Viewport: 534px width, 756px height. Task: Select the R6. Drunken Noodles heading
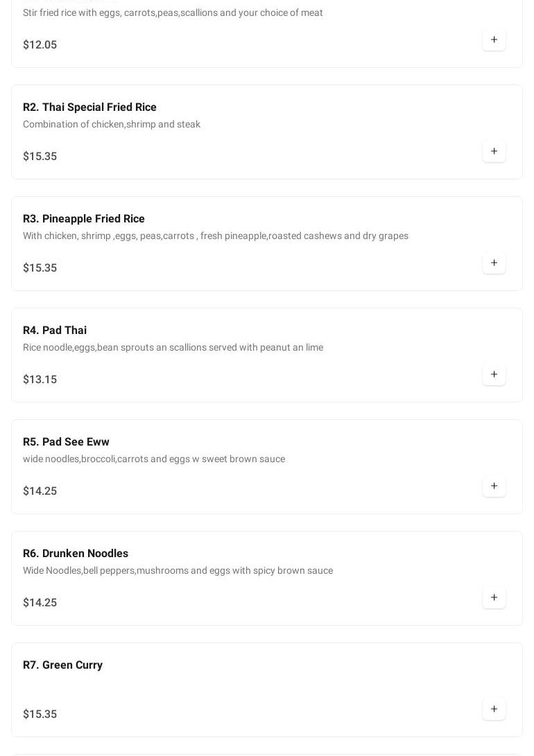point(76,554)
